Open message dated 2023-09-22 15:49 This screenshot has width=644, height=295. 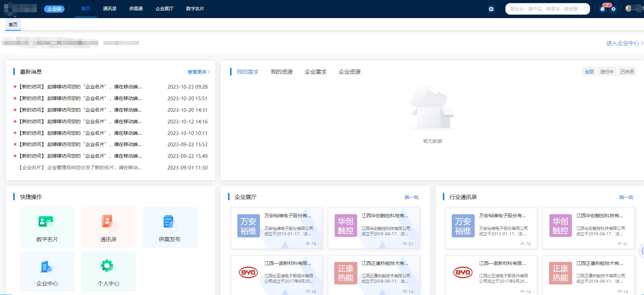110,156
